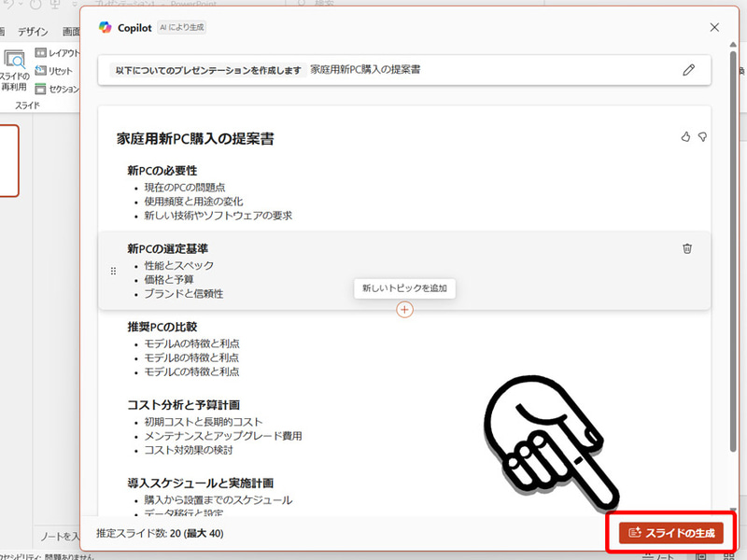The width and height of the screenshot is (747, 560).
Task: Click bullet 現在のPCの問題点
Action: coord(185,188)
